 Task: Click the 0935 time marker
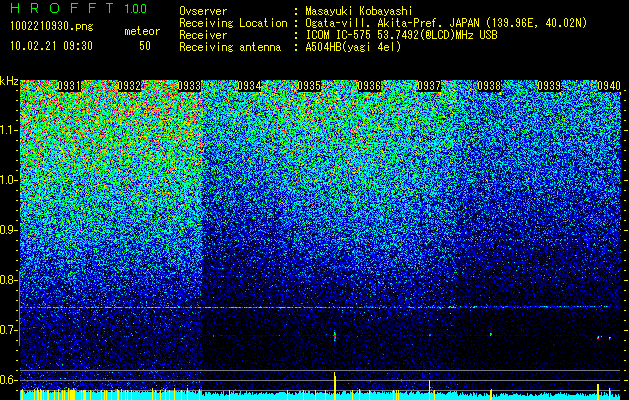click(309, 86)
